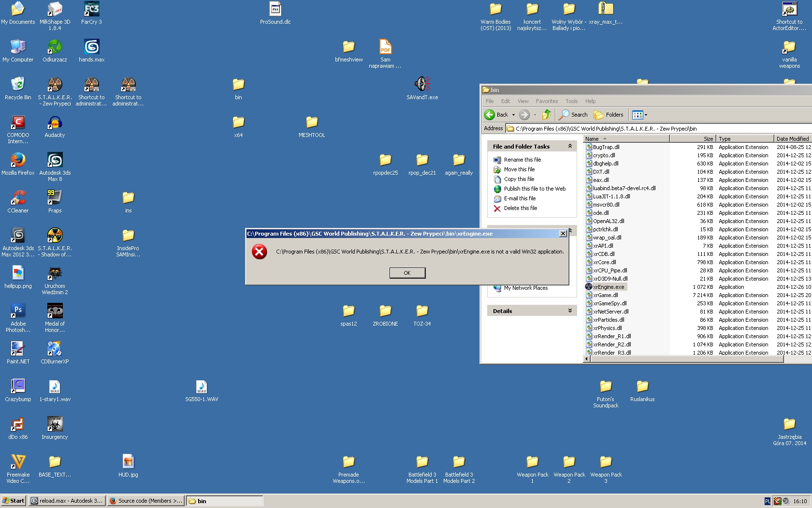Open the Help menu in bin window
The image size is (812, 508).
pos(590,101)
